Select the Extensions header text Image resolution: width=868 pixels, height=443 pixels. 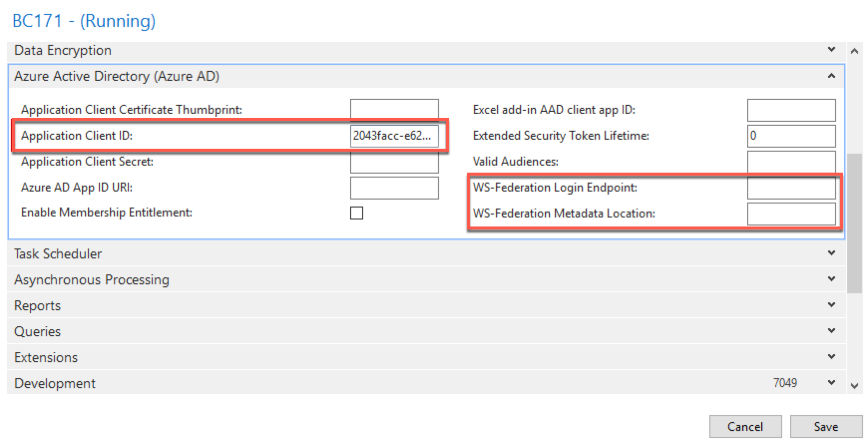(46, 358)
